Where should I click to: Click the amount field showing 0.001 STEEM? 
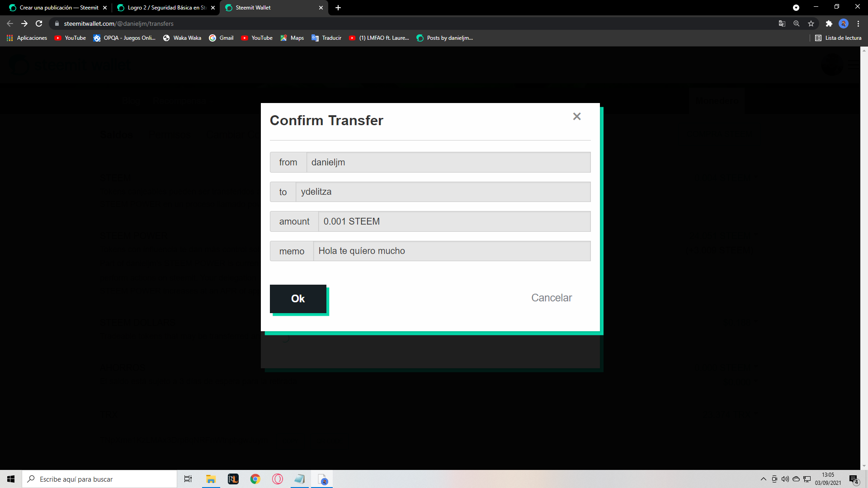click(x=454, y=221)
